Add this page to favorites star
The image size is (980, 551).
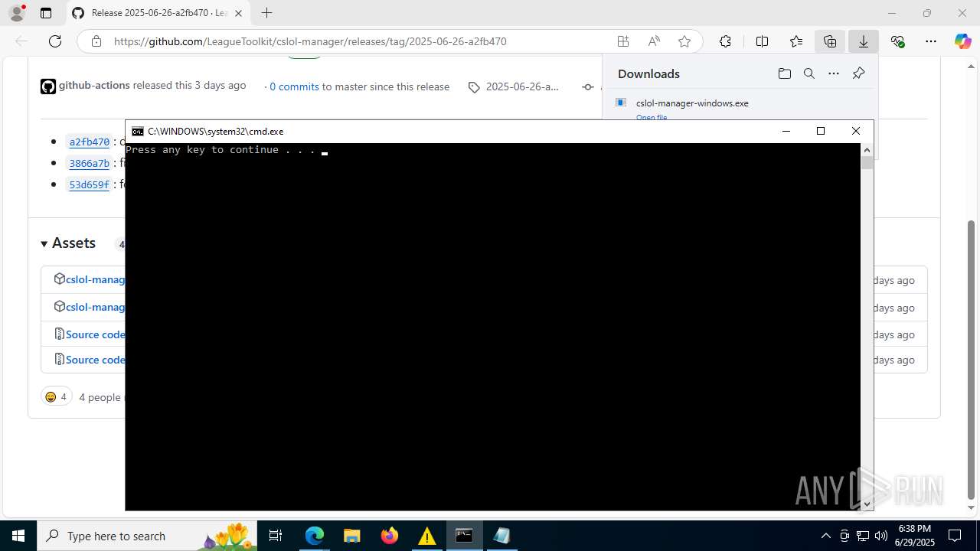tap(684, 41)
